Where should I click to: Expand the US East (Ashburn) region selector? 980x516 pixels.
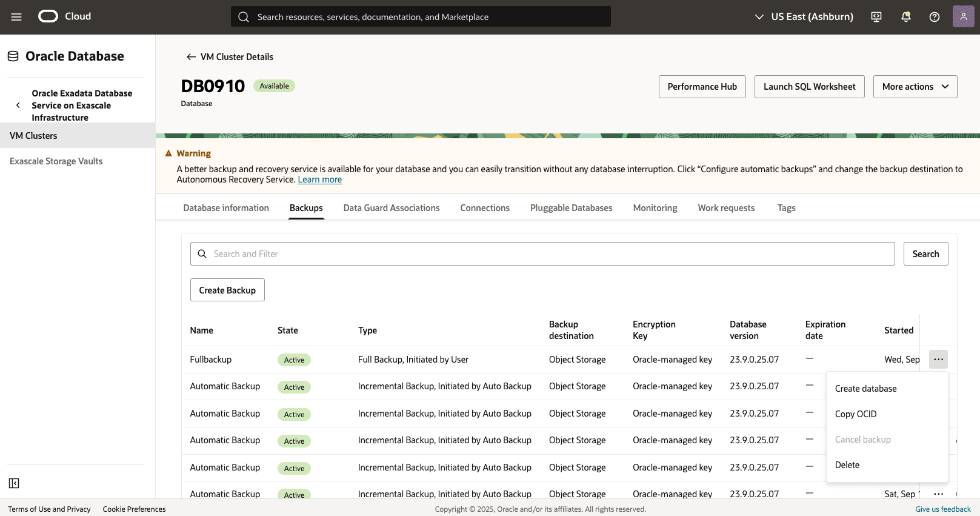804,17
